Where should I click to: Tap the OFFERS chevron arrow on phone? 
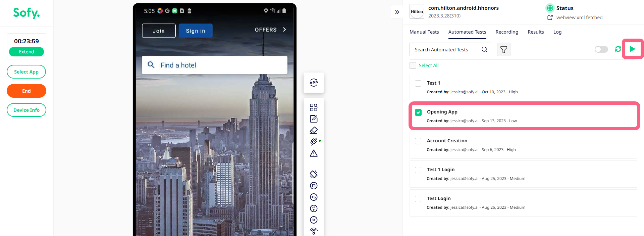point(284,30)
